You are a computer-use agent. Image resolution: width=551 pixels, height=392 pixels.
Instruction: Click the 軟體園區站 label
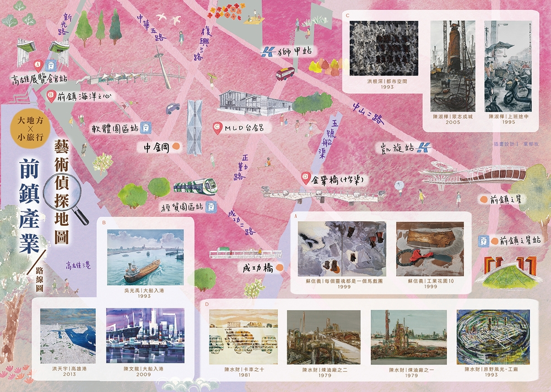point(115,129)
